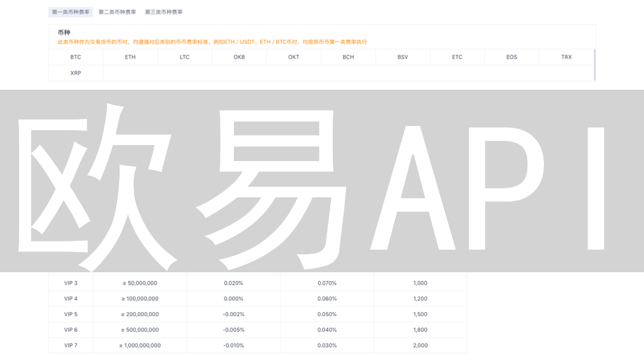The width and height of the screenshot is (644, 362).
Task: Click the OKB coin cell
Action: tap(239, 57)
